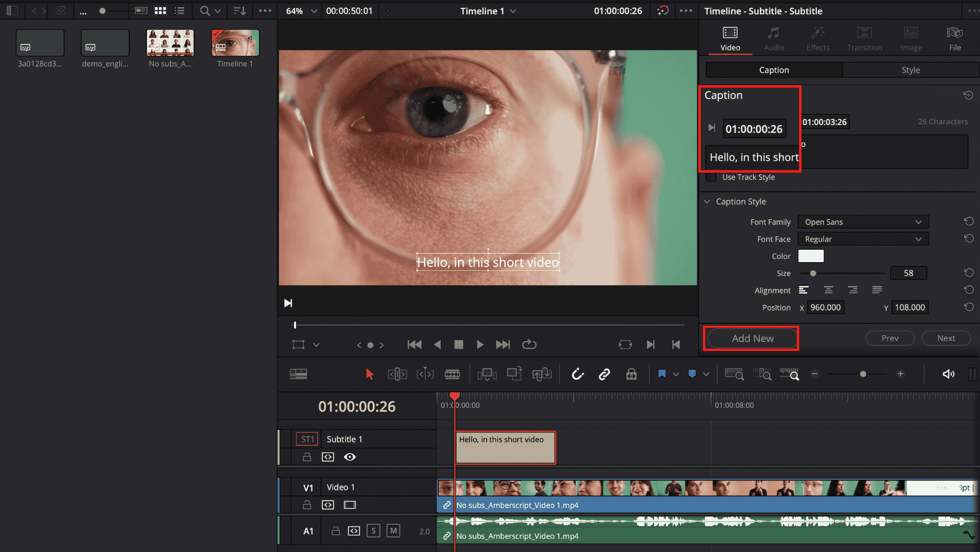The image size is (980, 552).
Task: Toggle Subtitle 1 track visibility eye
Action: 350,457
